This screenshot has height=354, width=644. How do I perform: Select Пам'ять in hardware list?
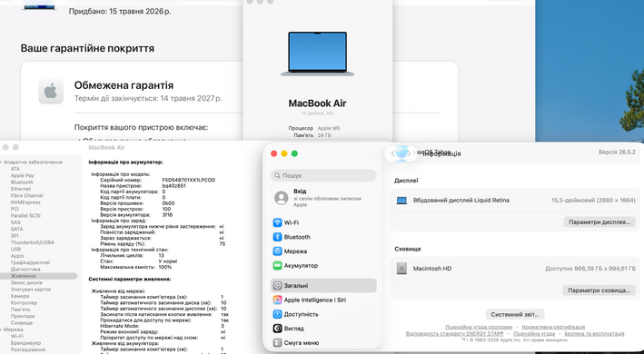point(20,310)
